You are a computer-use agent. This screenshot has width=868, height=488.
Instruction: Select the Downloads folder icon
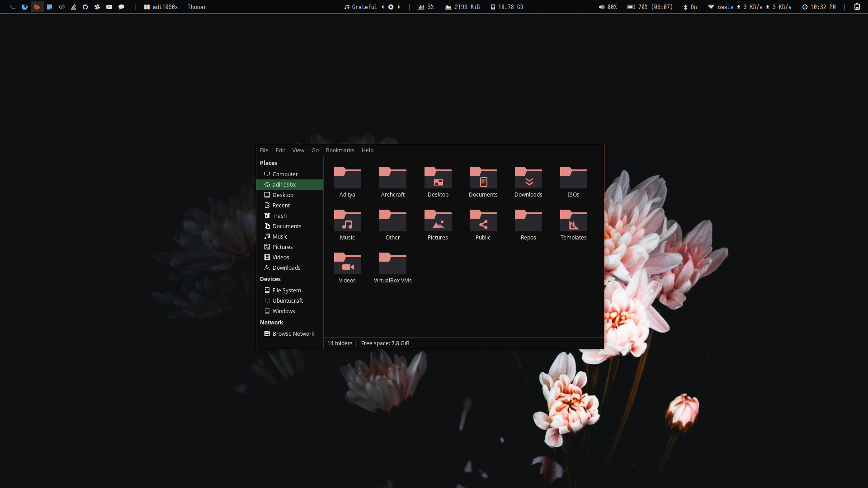(528, 178)
